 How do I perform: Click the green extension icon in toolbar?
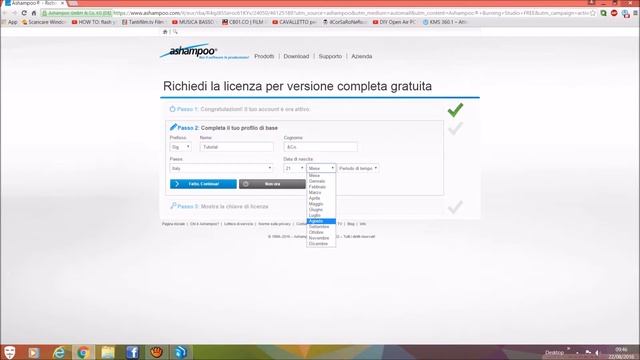(x=604, y=13)
